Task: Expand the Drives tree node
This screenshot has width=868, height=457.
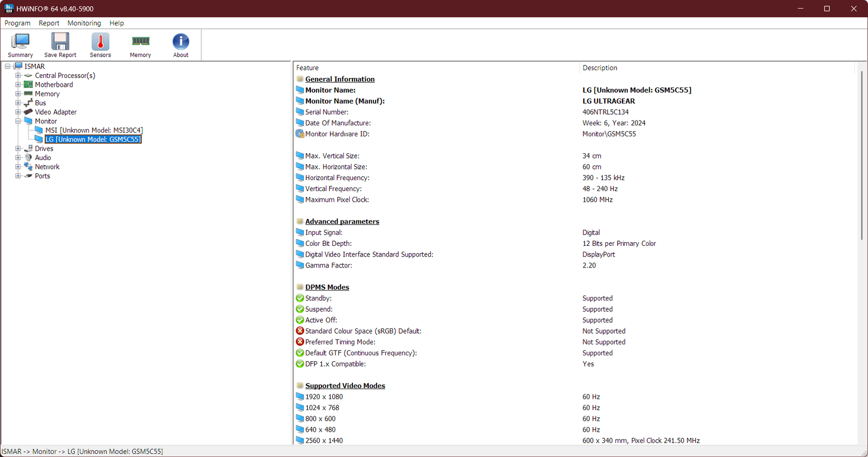Action: [18, 148]
